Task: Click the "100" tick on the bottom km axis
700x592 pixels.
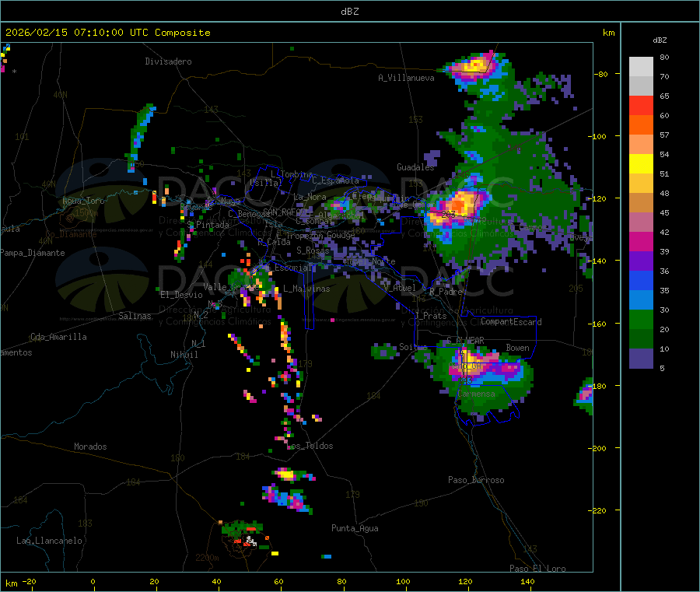Action: [403, 581]
